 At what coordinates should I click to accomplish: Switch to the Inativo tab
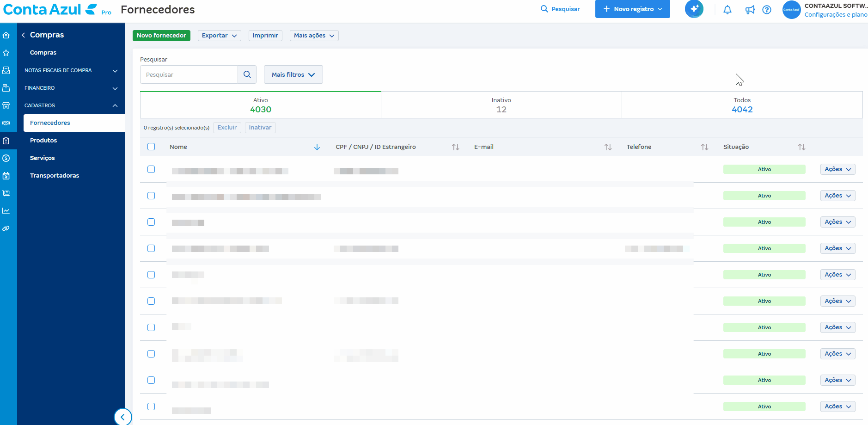[501, 105]
